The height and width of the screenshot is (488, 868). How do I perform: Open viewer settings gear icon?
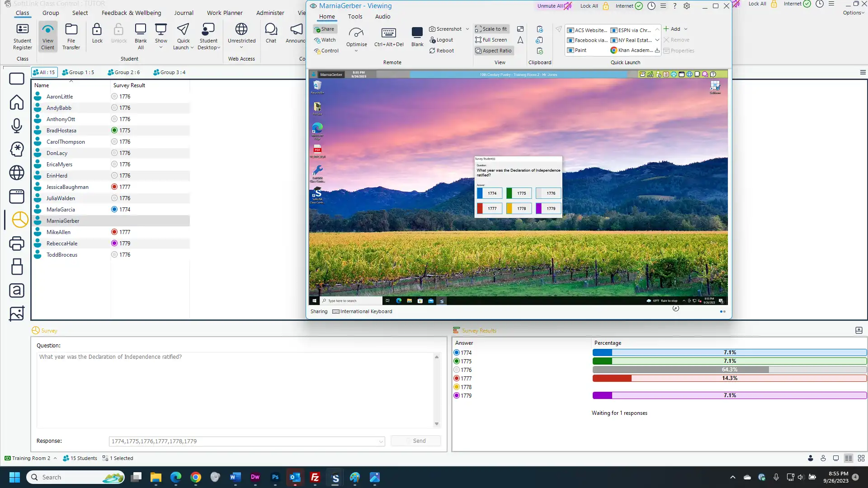[x=687, y=6]
